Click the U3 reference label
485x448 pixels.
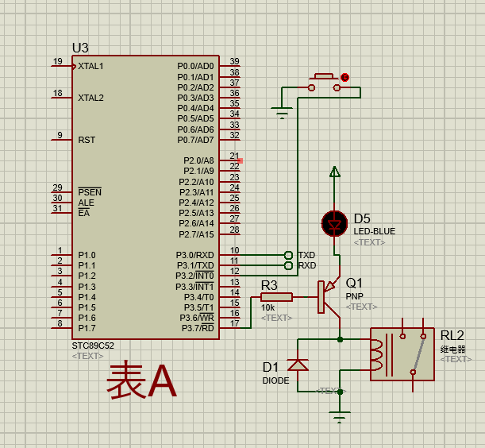tap(80, 48)
